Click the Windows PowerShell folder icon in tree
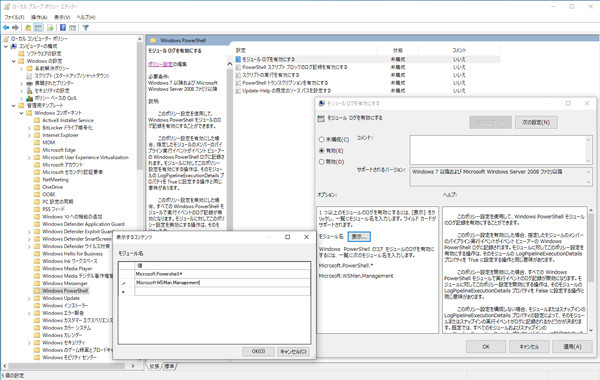600x380 pixels. click(37, 291)
